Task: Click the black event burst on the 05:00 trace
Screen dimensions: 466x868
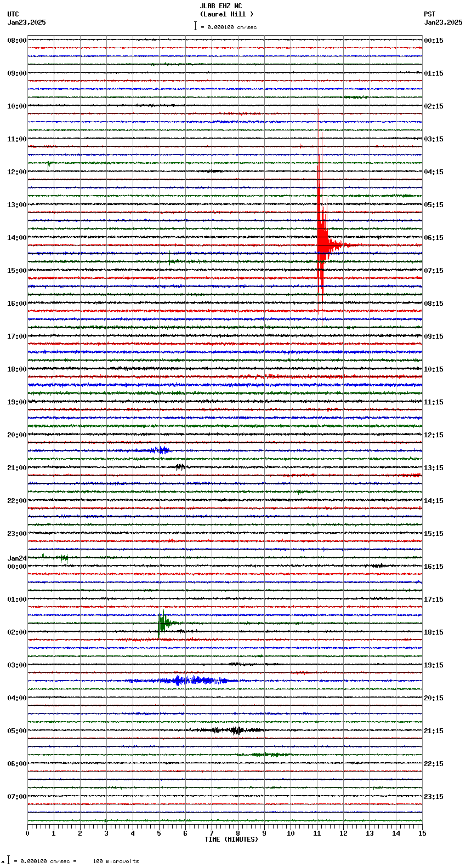Action: click(x=230, y=730)
